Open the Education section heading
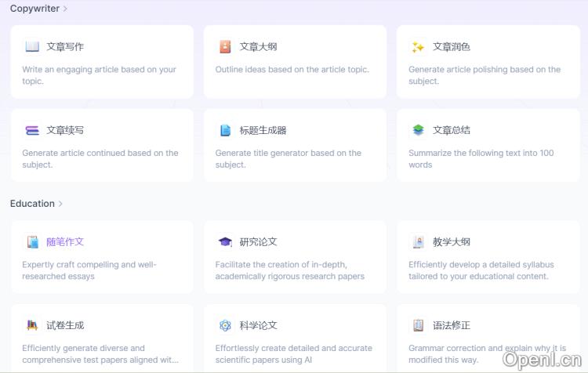Viewport: 588px width, 373px height. pos(32,204)
